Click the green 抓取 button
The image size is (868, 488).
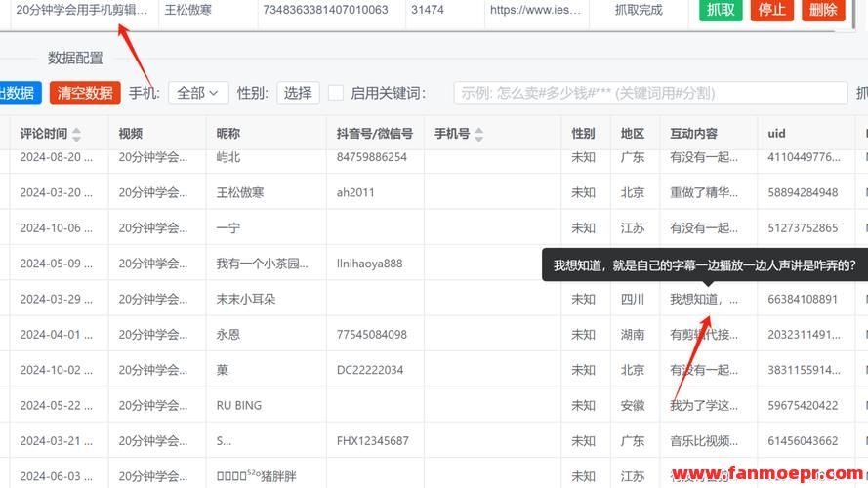click(721, 10)
